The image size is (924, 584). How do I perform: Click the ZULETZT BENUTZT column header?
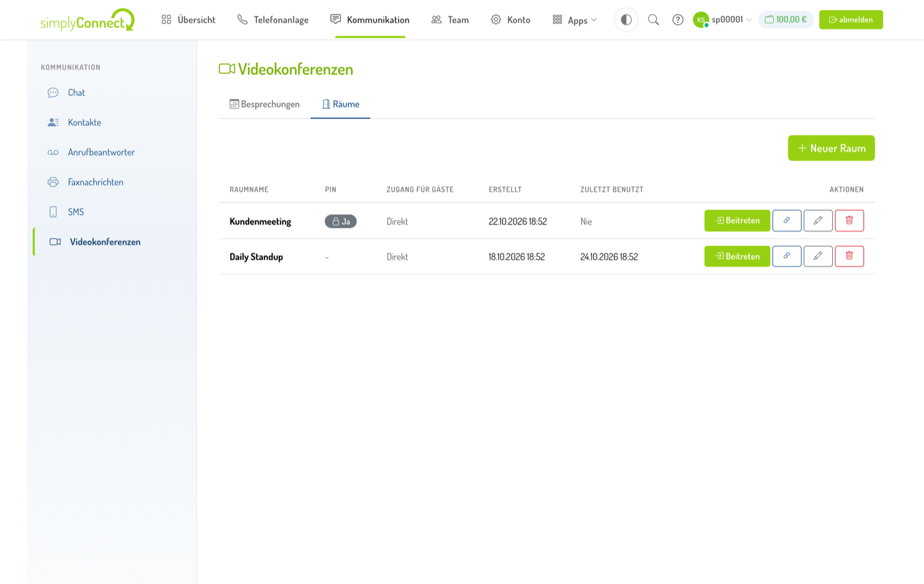612,189
